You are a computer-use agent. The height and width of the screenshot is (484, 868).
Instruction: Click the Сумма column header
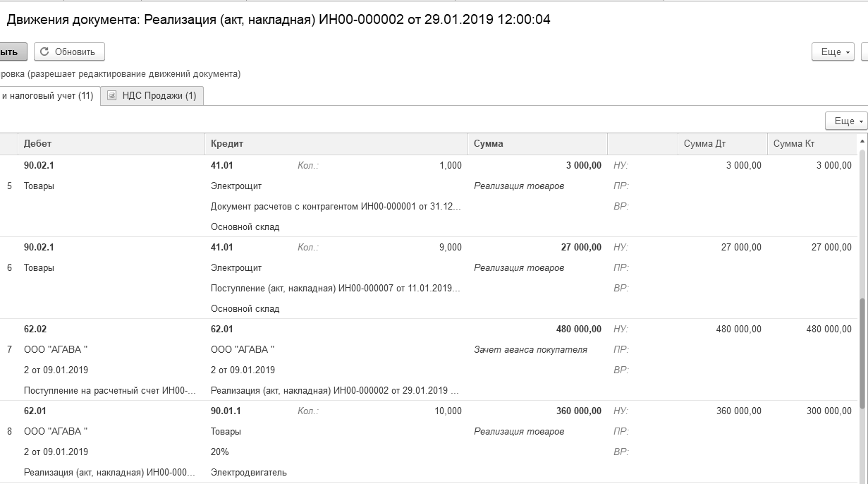pos(489,144)
